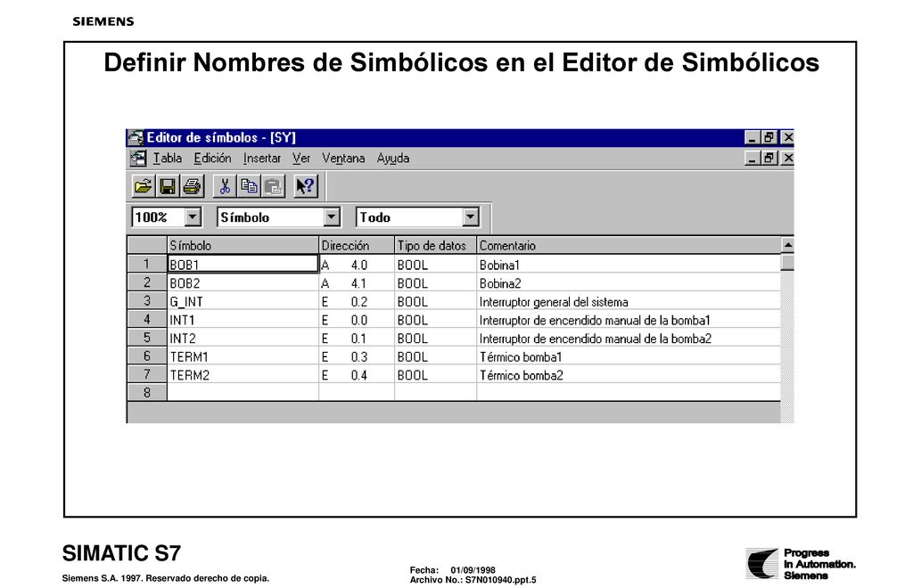Open the Ayuda menu
Image resolution: width=913 pixels, height=588 pixels.
[393, 159]
